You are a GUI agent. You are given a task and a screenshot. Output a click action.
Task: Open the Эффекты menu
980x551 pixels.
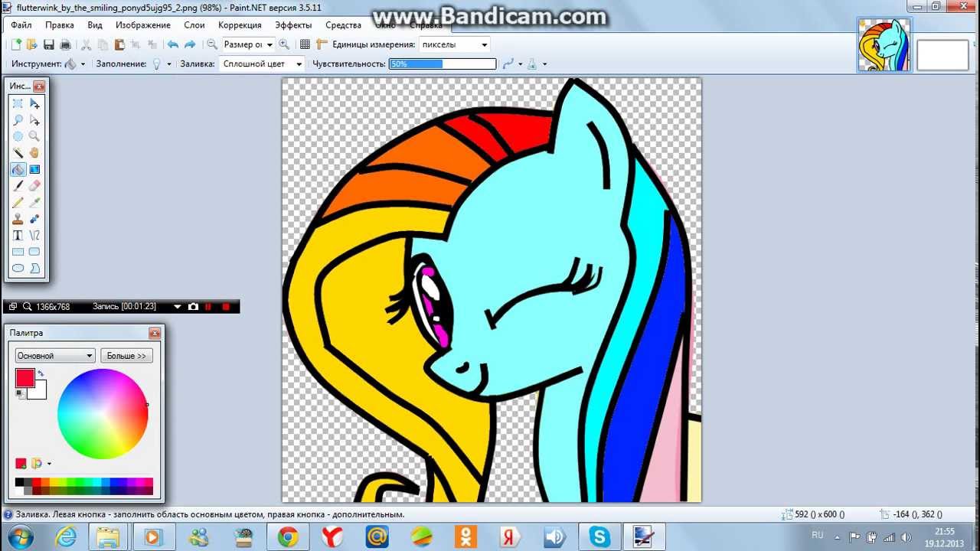293,25
